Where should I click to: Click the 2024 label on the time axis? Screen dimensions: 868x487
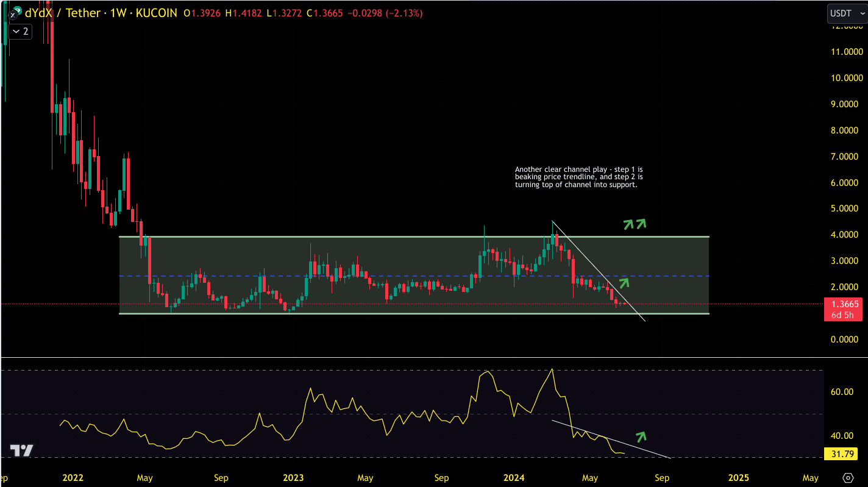click(514, 478)
